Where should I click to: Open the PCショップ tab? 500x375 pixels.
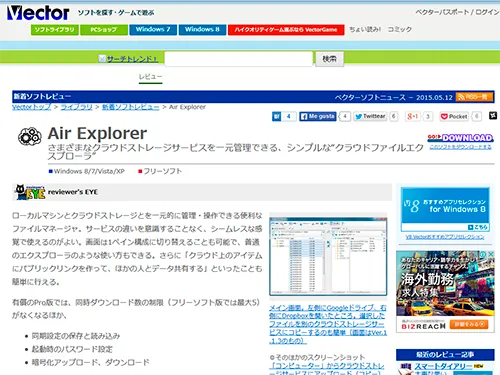tap(104, 30)
